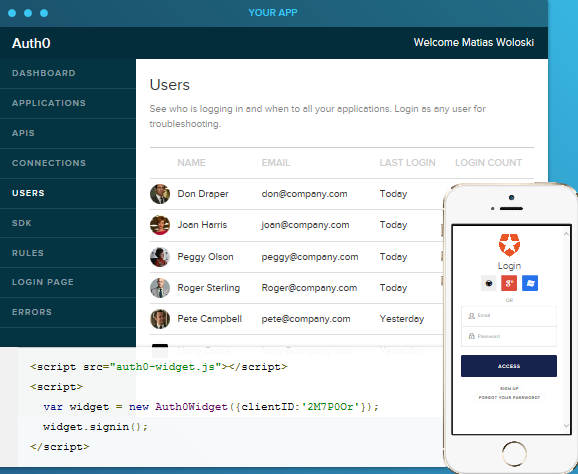Click Joan Harris's avatar picture
The image size is (578, 474).
tap(160, 225)
